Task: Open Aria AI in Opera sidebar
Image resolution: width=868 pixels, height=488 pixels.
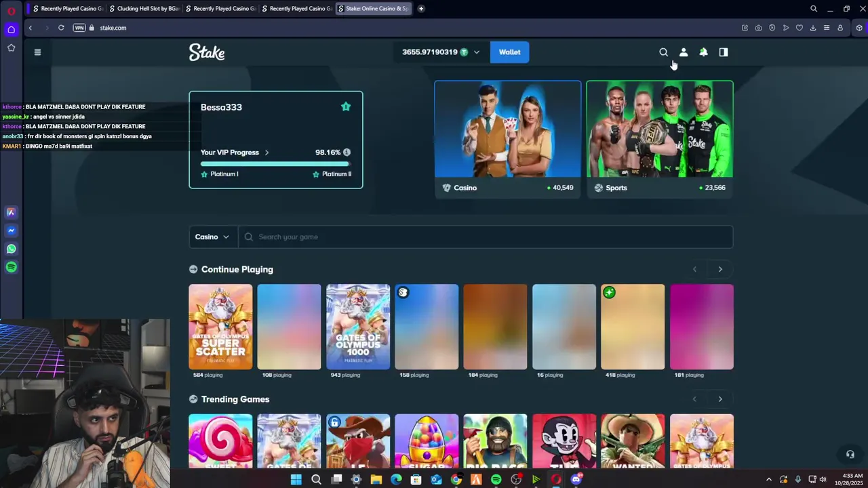Action: point(11,212)
